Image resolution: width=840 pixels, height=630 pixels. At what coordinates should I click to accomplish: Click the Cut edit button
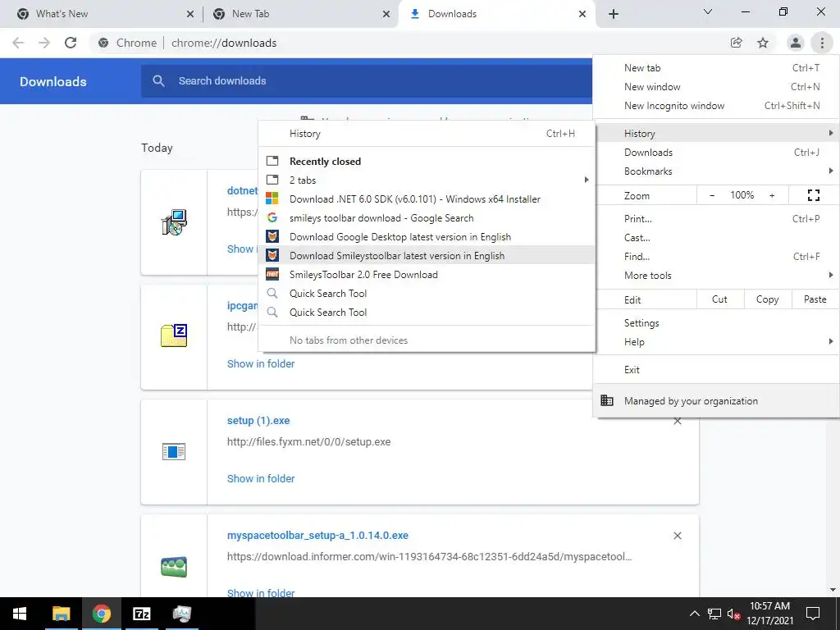click(x=720, y=299)
